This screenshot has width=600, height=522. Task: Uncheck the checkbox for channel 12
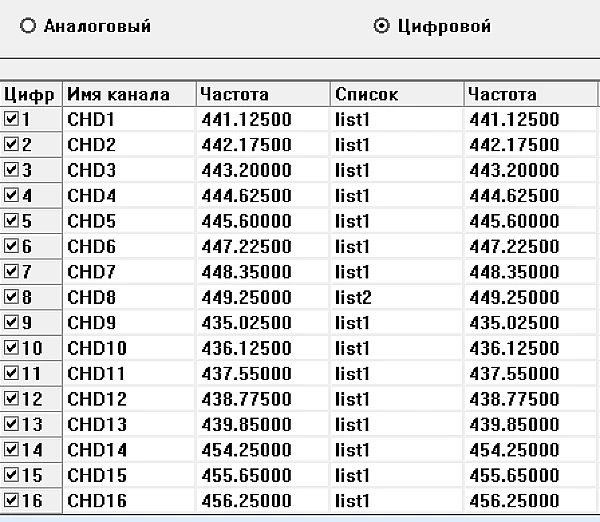(11, 398)
